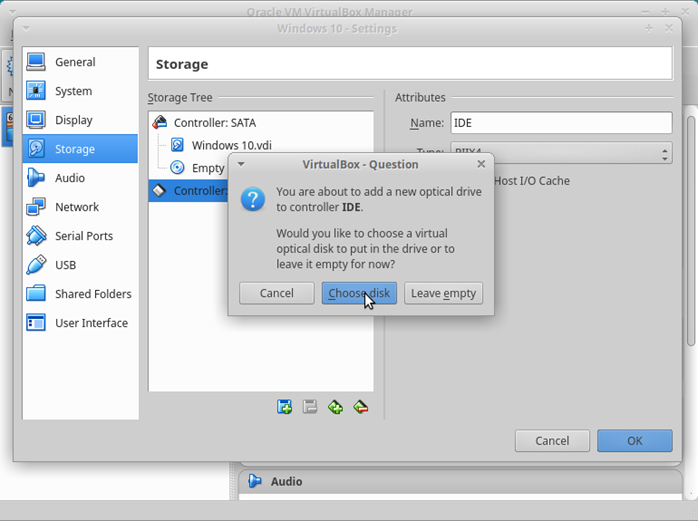This screenshot has height=521, width=698.
Task: Click the Audio section header in Manager window
Action: click(460, 481)
